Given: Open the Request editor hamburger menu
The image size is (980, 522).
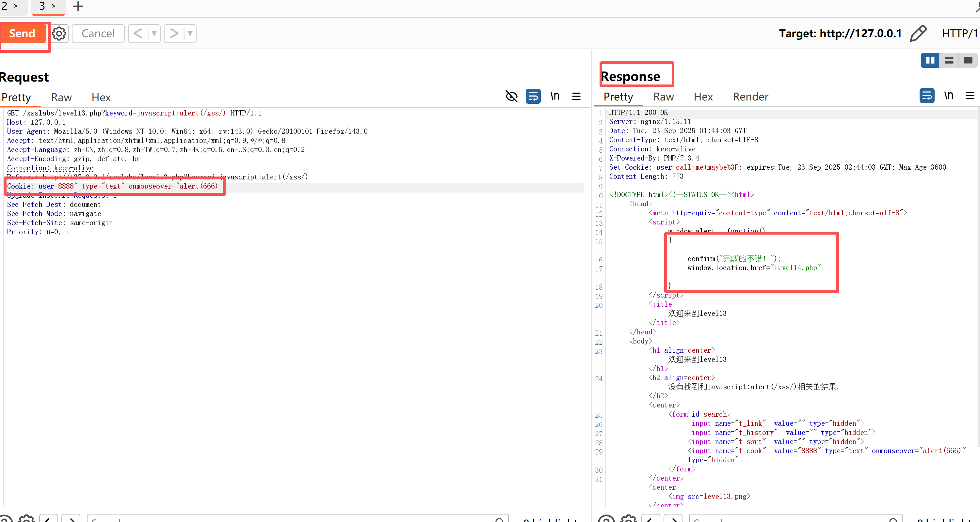Looking at the screenshot, I should (x=576, y=96).
